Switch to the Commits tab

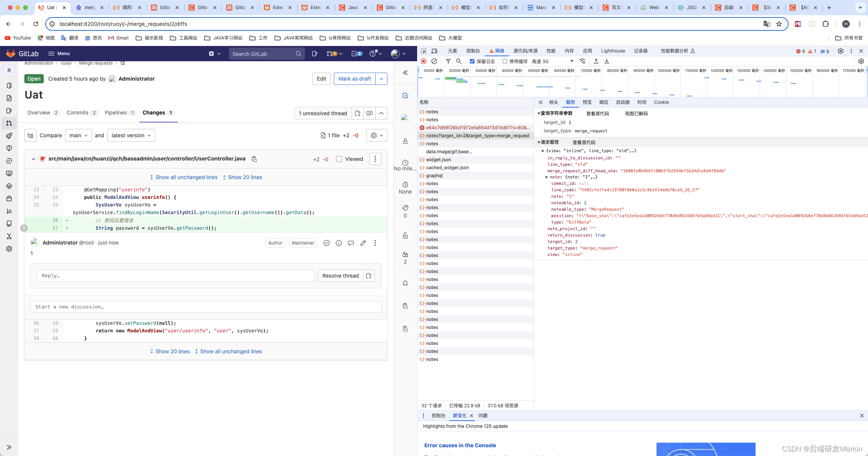click(x=78, y=113)
